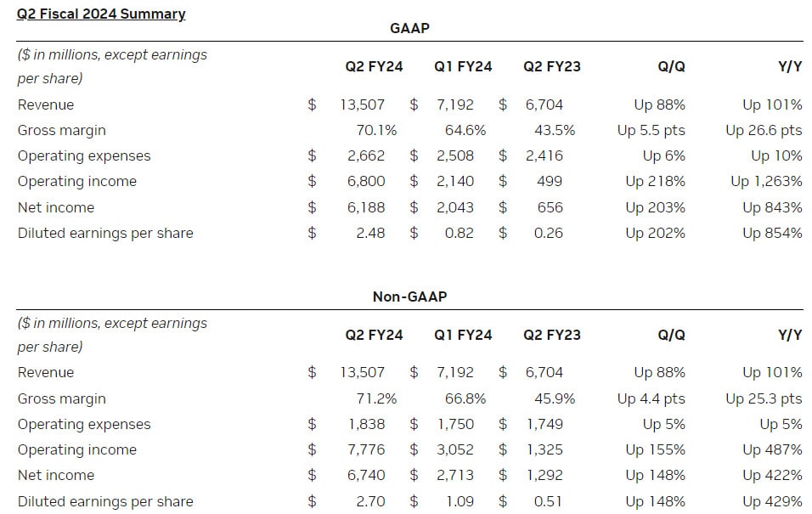Click the Up 218% quarter-over-quarter cell
The height and width of the screenshot is (514, 812).
[x=655, y=181]
